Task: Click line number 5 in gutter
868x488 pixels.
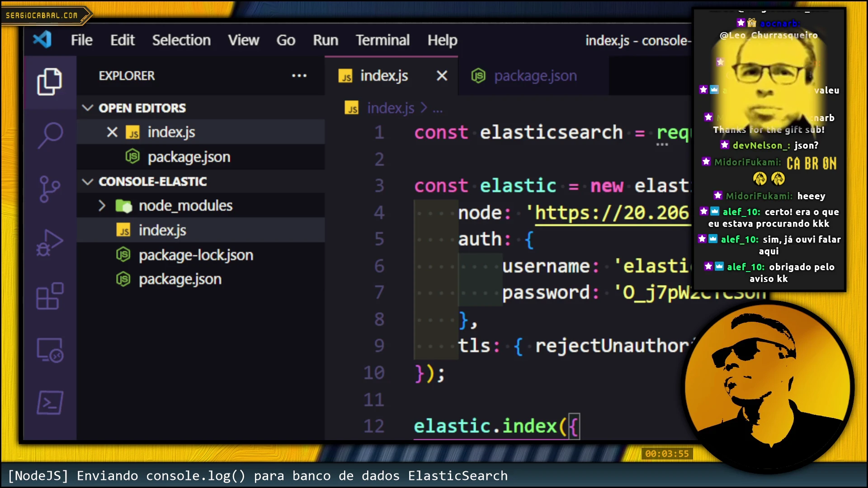Action: pyautogui.click(x=379, y=239)
